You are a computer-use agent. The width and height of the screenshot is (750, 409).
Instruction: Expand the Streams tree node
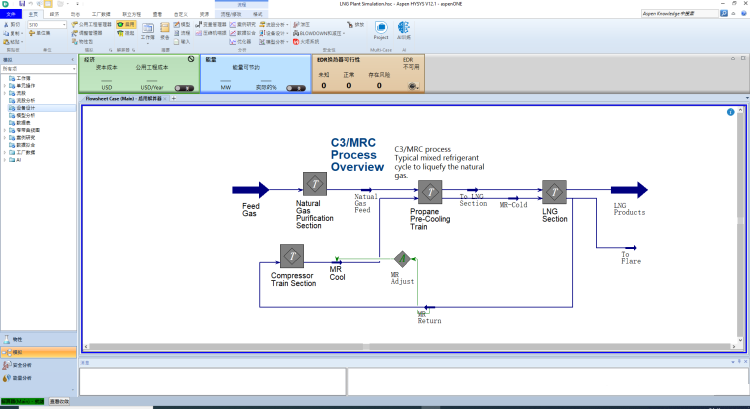(5, 93)
